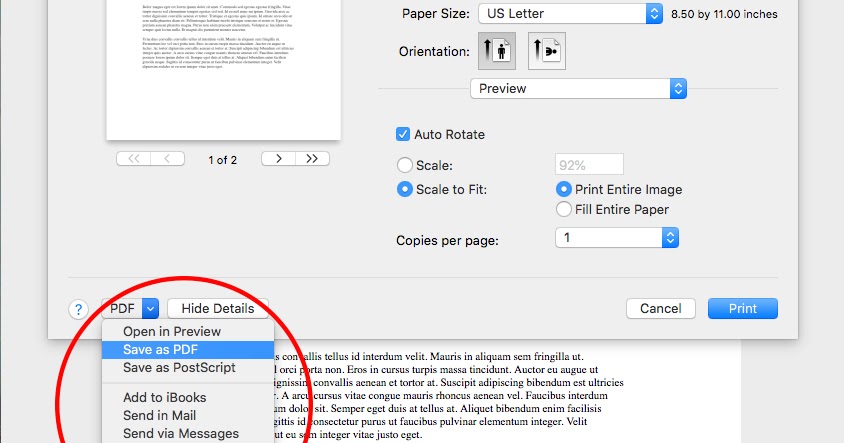Open the print help question mark
The image size is (844, 443).
tap(79, 309)
